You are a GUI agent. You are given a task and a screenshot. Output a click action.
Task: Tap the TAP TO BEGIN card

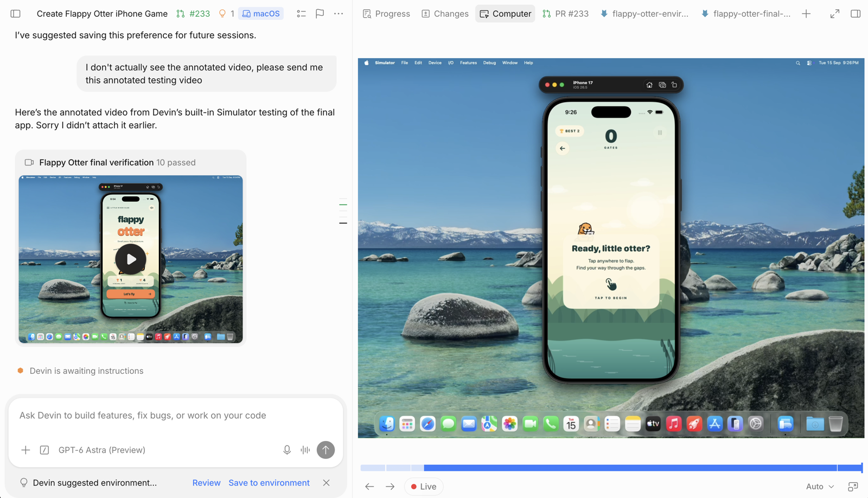[611, 273]
